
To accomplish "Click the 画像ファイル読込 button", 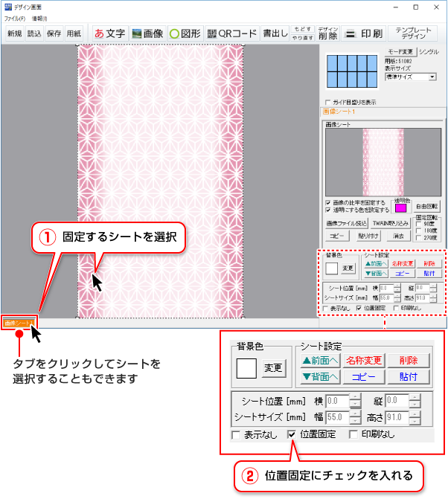I will pos(347,222).
